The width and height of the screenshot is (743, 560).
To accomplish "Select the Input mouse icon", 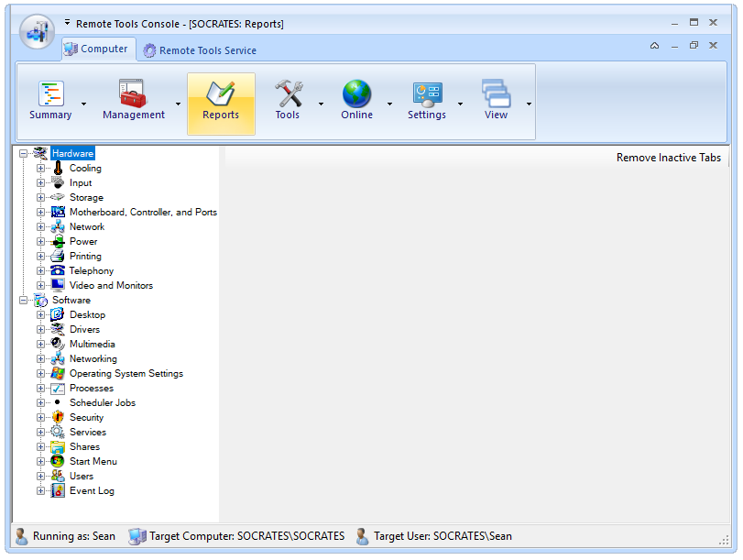I will (x=58, y=182).
